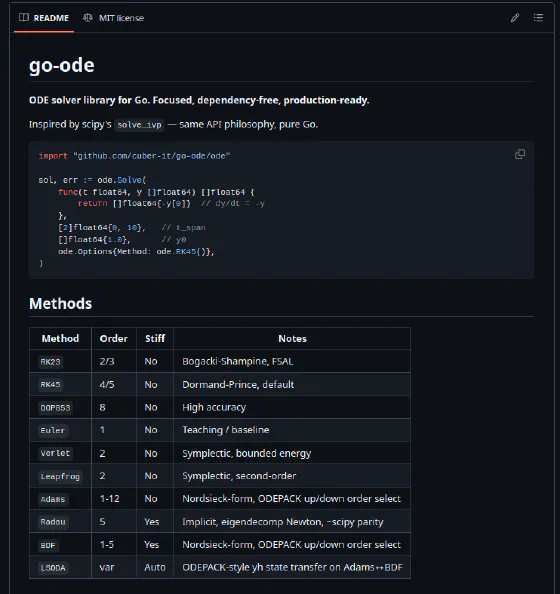The image size is (560, 594).
Task: Click 'Symplectic, bounded energy' note
Action: tap(247, 453)
